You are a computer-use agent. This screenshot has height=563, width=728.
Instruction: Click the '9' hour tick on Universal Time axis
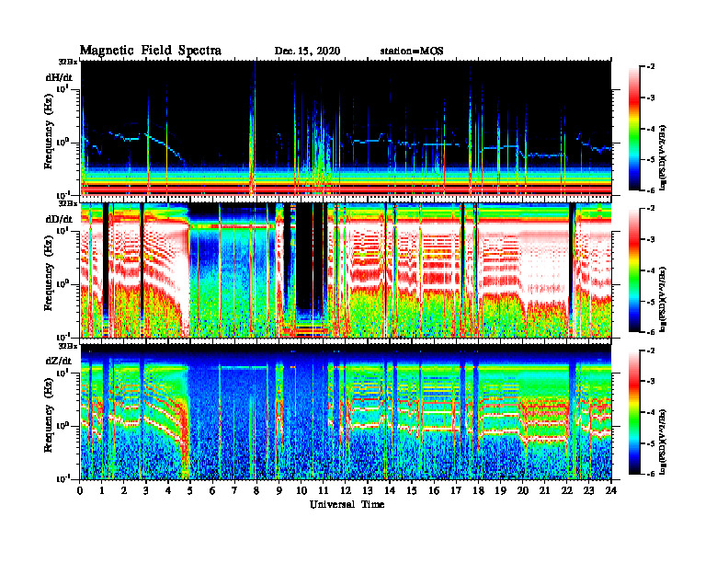coord(279,491)
